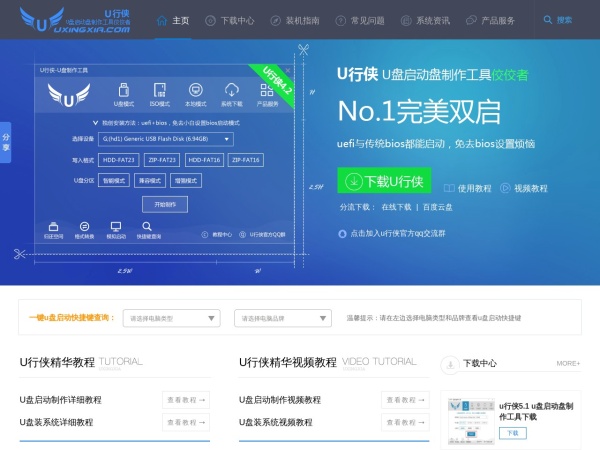Image resolution: width=600 pixels, height=450 pixels.
Task: Click 快捷键查询 search icon in preview
Action: point(148,230)
